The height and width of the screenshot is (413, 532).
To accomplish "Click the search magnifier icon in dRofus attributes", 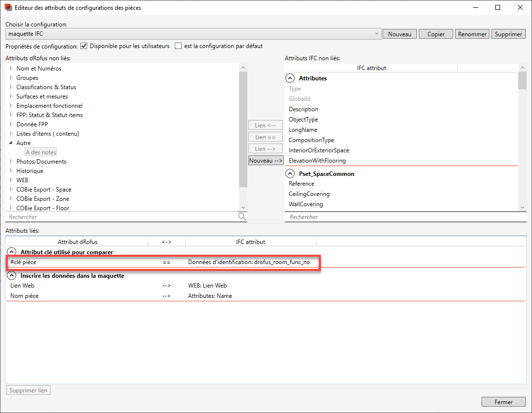I will (x=242, y=217).
